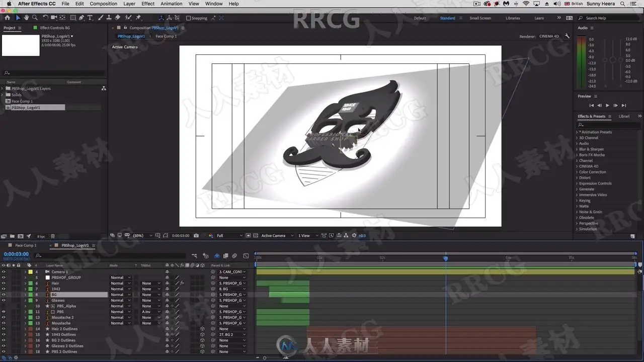Open TrkMat dropdown for PBS layer
The height and width of the screenshot is (362, 644).
[x=151, y=312]
